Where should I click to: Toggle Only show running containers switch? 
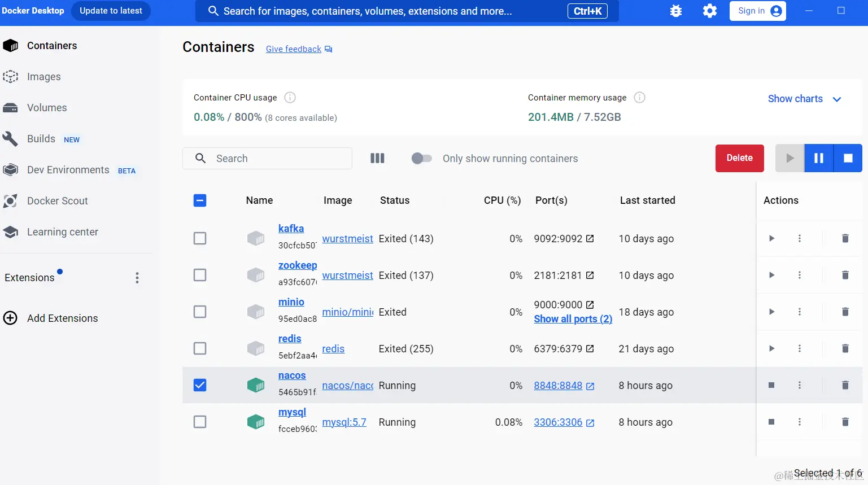coord(421,159)
